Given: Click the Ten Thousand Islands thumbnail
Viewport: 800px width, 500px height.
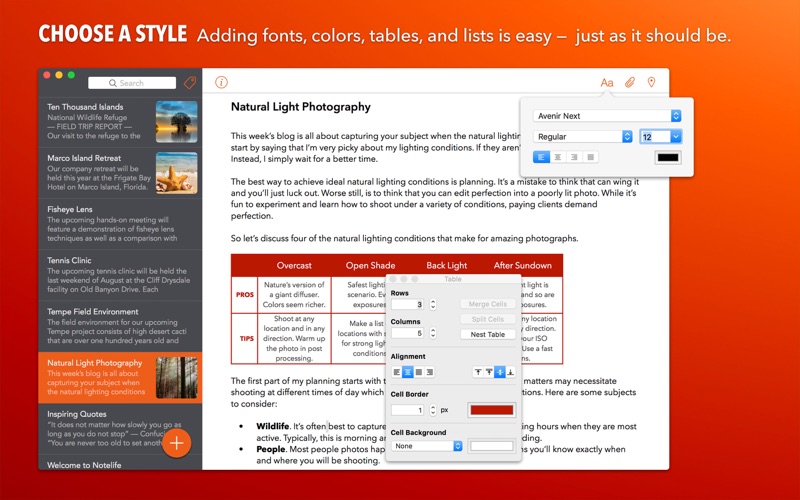Looking at the screenshot, I should coord(177,121).
